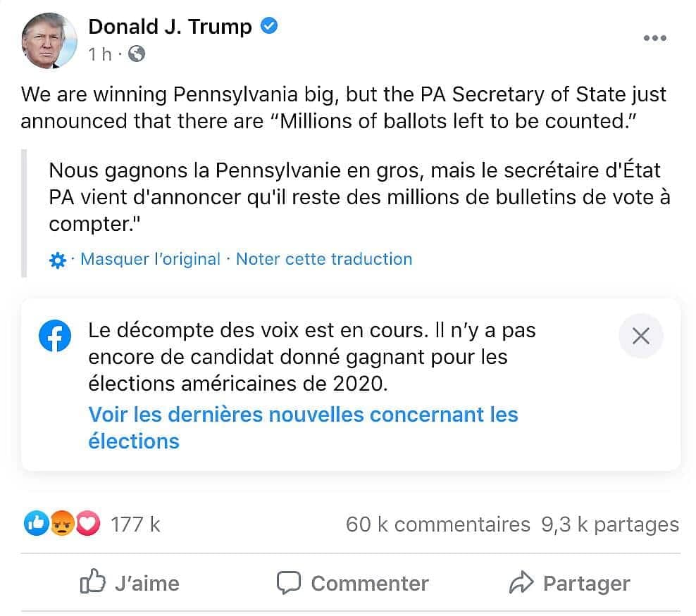Click the heart reaction emoji icon
The image size is (696, 616).
87,524
